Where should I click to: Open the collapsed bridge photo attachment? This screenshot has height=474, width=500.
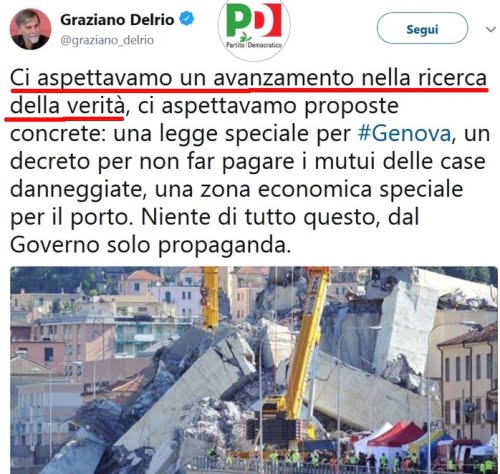pos(254,370)
